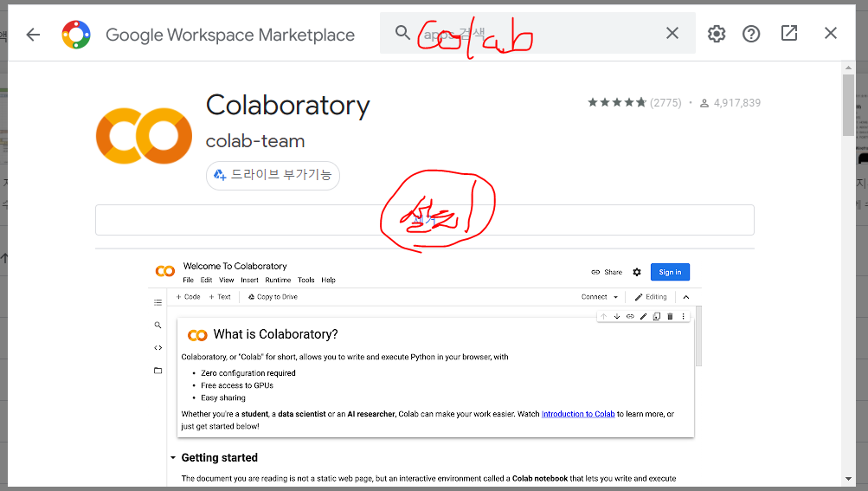868x491 pixels.
Task: Click the Welcome To Colaboratory title
Action: tap(235, 266)
